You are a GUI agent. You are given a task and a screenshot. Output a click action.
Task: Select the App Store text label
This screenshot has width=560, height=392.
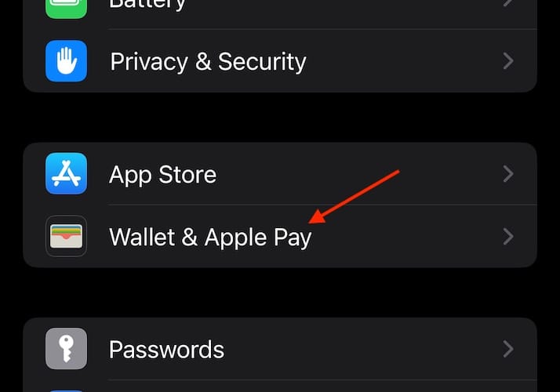163,175
